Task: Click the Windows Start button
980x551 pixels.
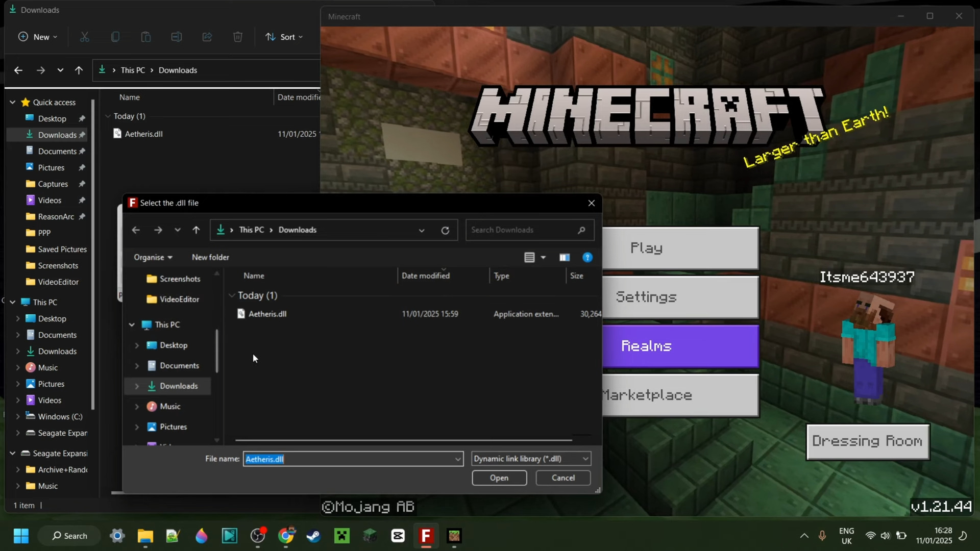Action: point(21,536)
